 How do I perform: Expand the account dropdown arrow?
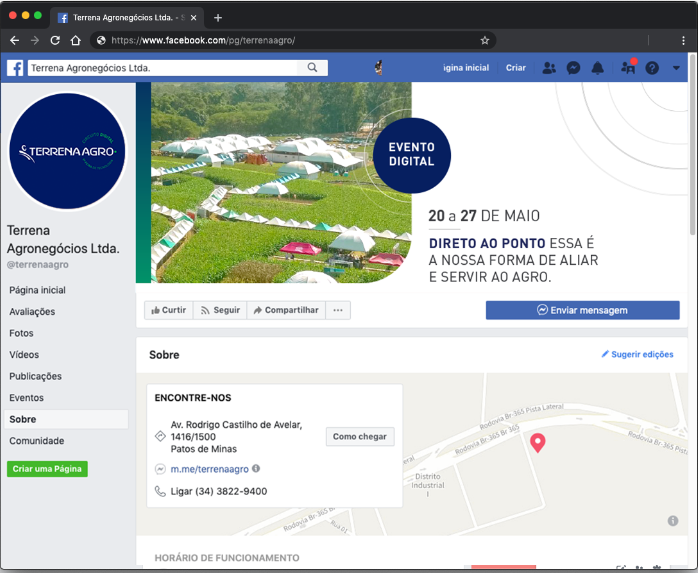tap(676, 68)
